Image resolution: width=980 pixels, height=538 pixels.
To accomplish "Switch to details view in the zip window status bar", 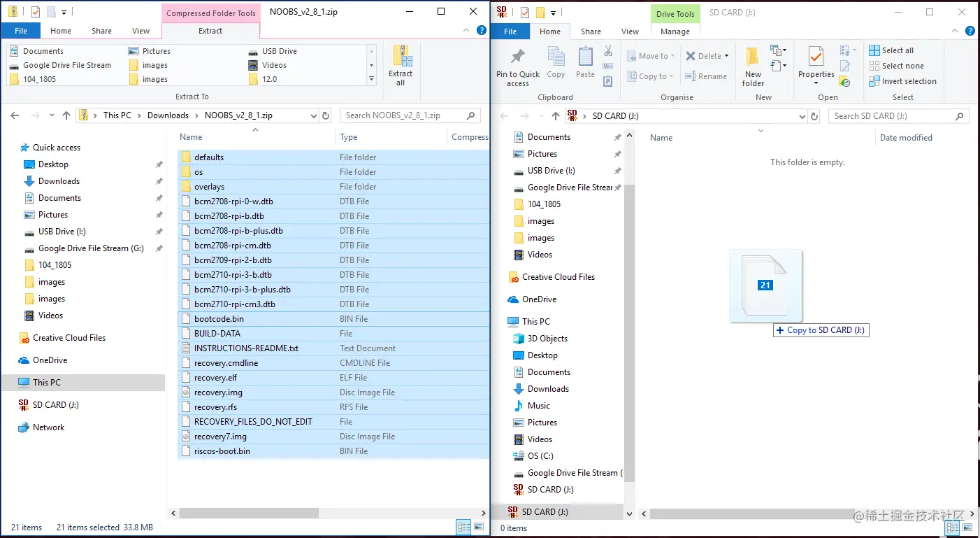I will point(463,527).
